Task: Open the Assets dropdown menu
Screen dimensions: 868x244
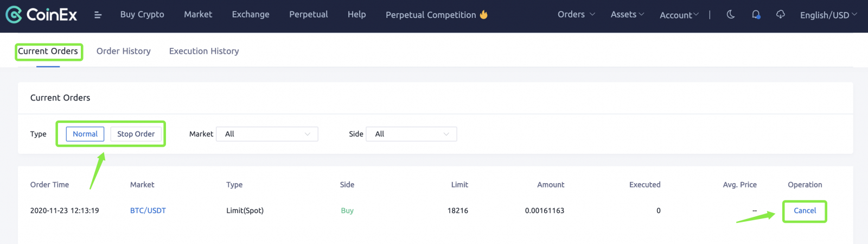Action: click(x=627, y=15)
